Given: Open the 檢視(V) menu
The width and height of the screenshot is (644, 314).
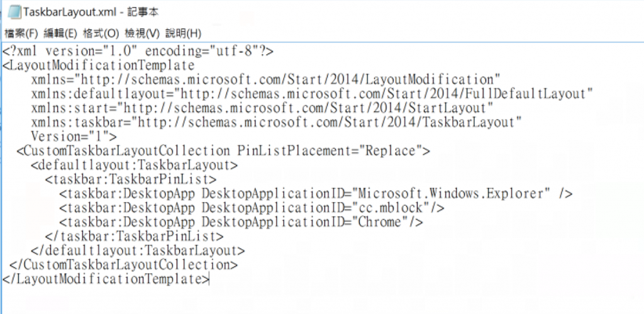Looking at the screenshot, I should (x=142, y=33).
